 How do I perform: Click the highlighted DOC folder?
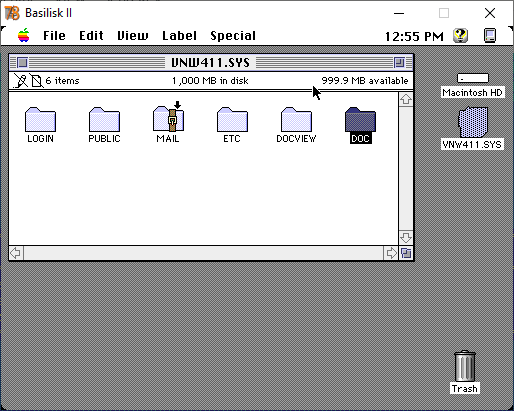360,119
